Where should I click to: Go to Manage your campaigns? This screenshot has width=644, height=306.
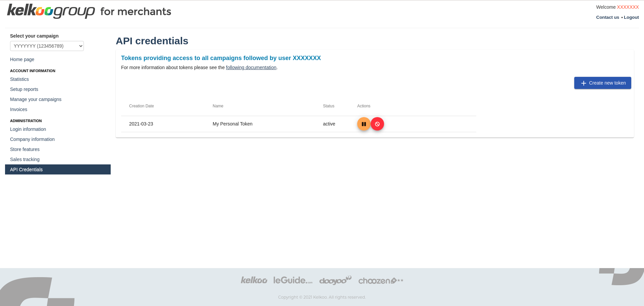tap(36, 99)
